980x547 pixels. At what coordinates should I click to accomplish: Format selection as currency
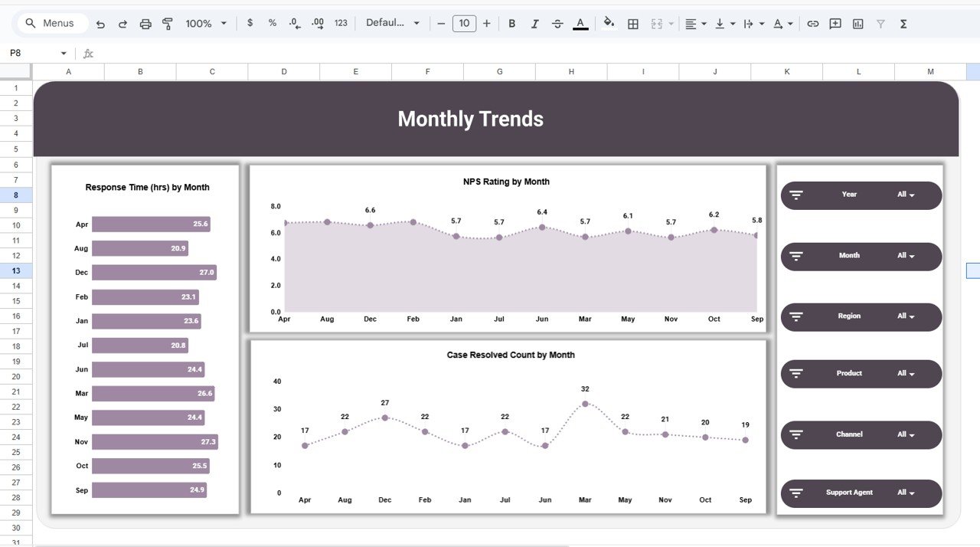[x=250, y=23]
